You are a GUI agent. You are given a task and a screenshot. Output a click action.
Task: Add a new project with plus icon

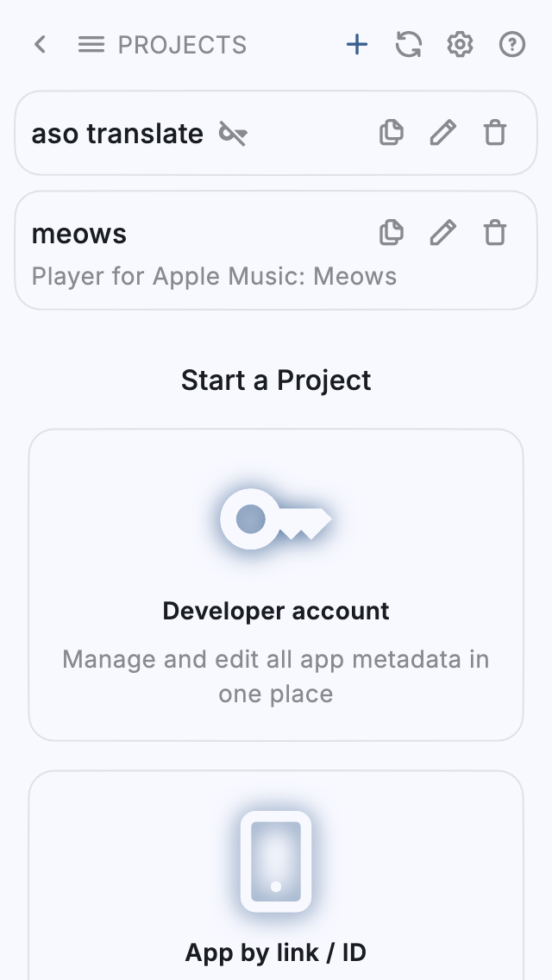tap(357, 45)
